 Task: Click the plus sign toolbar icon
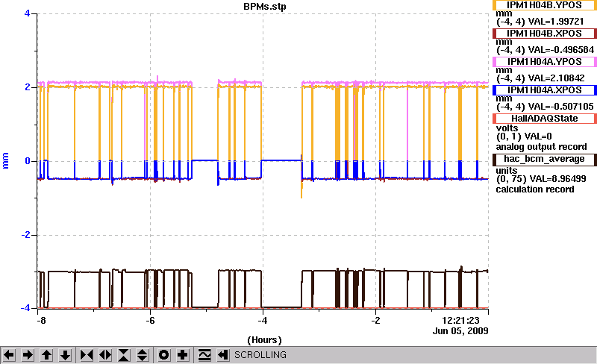[x=183, y=355]
